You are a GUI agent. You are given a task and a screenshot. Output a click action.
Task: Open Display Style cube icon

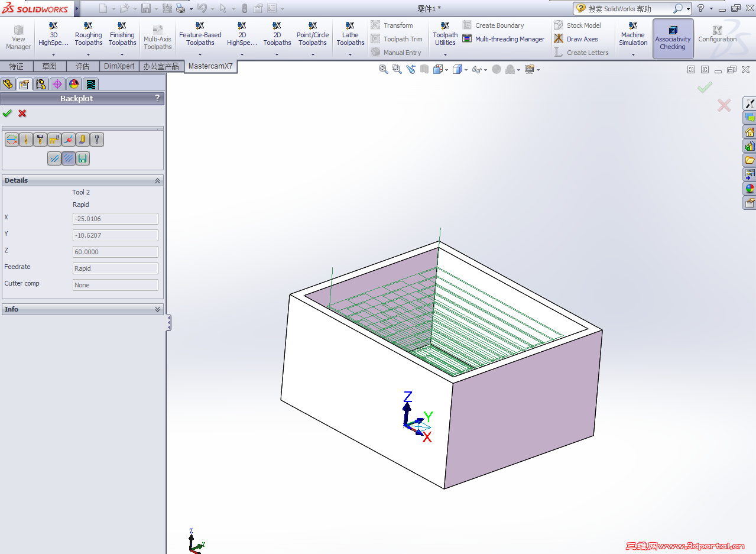coord(458,69)
